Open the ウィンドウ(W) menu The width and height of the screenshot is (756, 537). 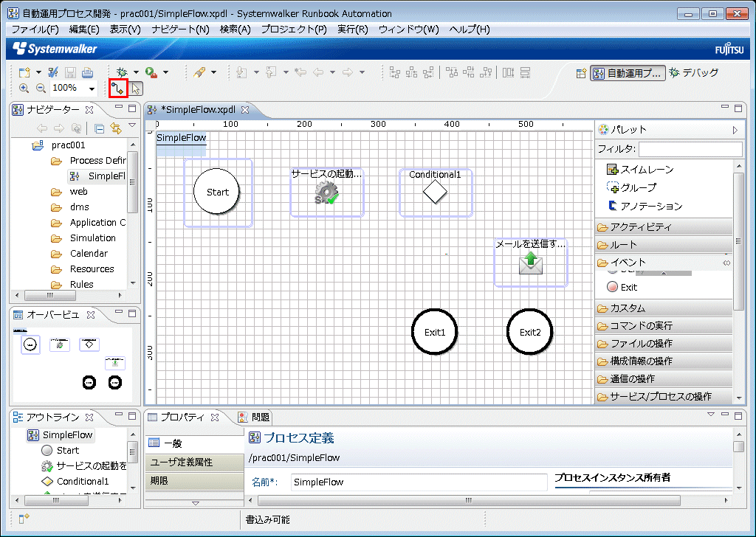click(409, 30)
